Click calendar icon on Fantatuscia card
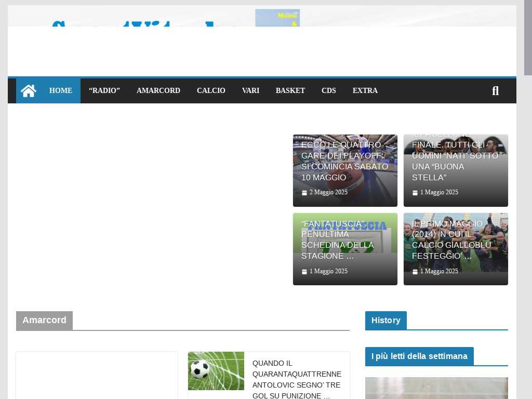Viewport: 532px width, 399px height. point(304,271)
